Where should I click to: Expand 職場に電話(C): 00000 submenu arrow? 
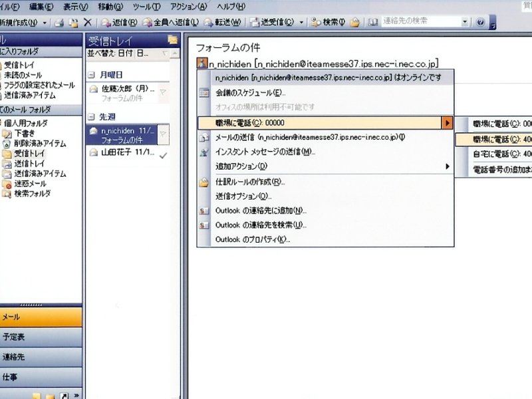point(447,123)
